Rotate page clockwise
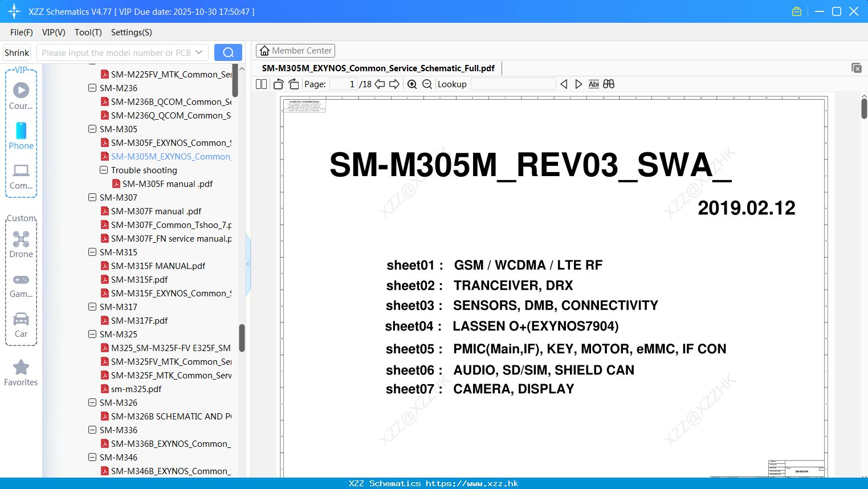 tap(294, 84)
